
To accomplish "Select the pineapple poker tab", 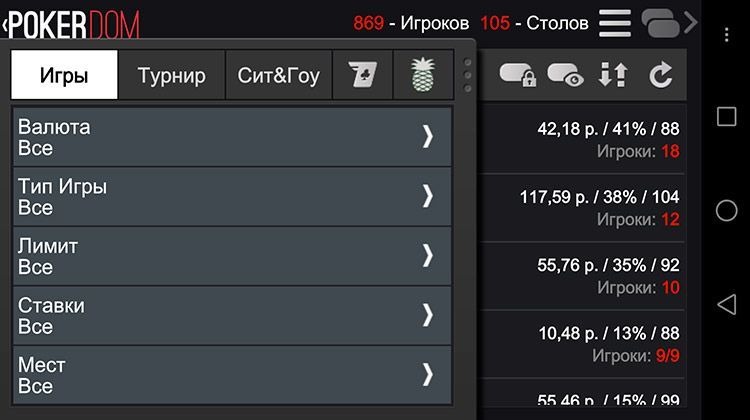I will click(x=423, y=75).
